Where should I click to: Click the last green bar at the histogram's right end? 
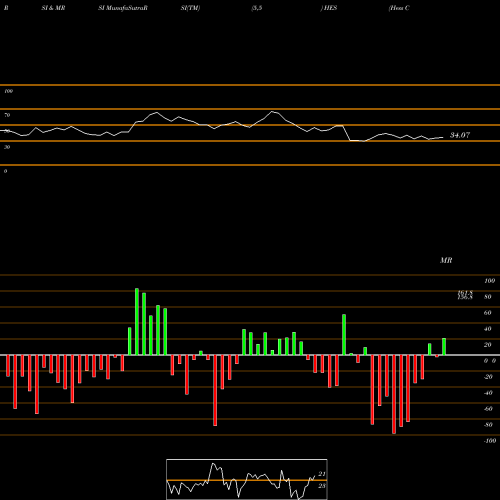pyautogui.click(x=444, y=347)
